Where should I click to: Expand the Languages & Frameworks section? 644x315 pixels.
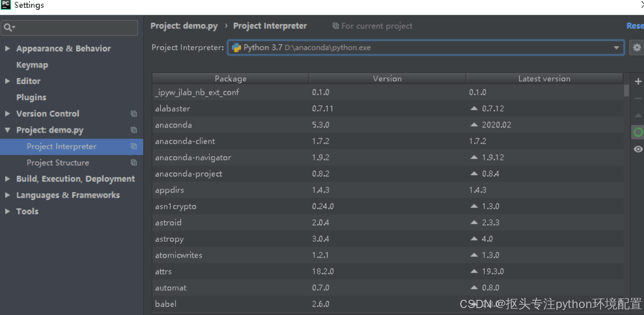tap(7, 195)
